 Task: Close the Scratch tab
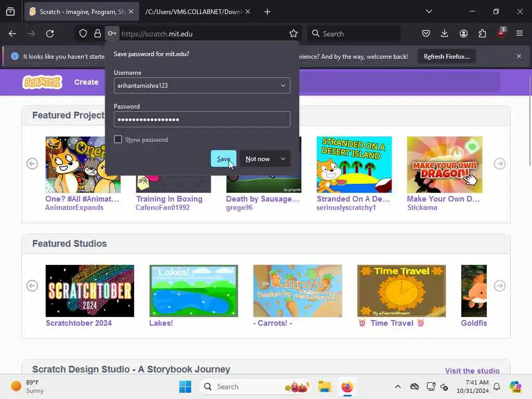(131, 12)
